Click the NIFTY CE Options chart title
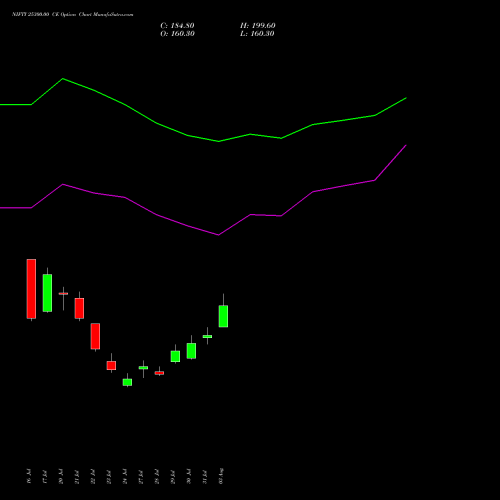 73,15
